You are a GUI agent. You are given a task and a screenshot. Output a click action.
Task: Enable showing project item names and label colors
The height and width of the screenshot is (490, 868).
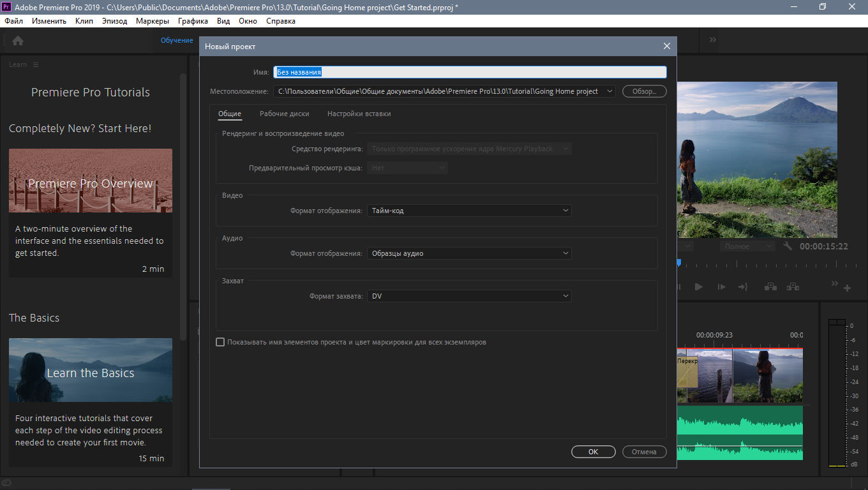[220, 341]
